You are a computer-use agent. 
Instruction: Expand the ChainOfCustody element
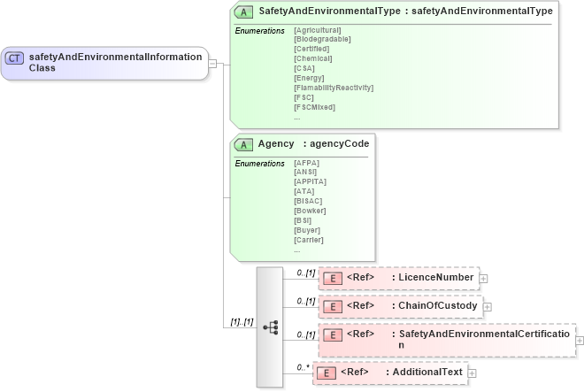click(x=488, y=307)
